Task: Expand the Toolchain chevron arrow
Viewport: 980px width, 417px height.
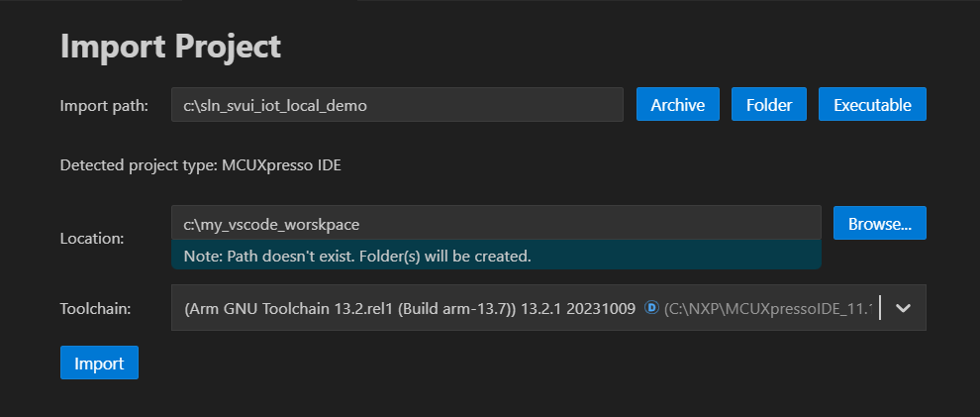Action: (x=903, y=308)
